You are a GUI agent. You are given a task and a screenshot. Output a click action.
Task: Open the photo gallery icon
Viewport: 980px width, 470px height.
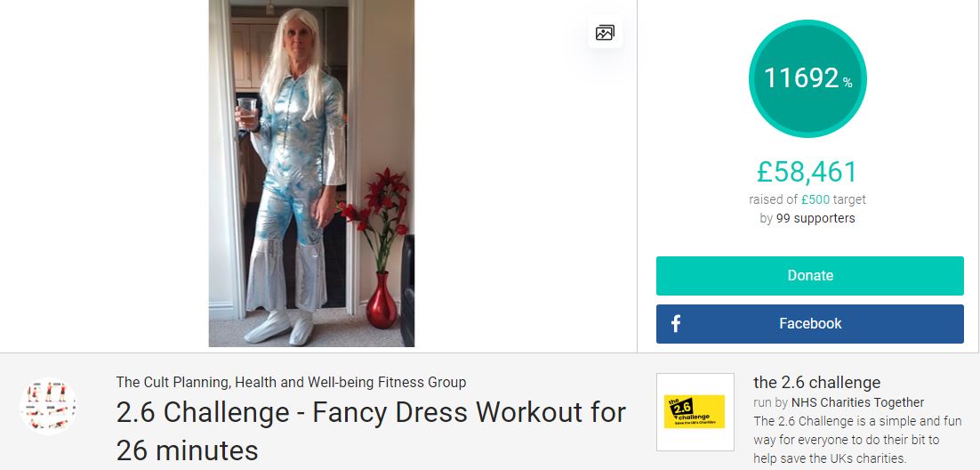tap(605, 32)
